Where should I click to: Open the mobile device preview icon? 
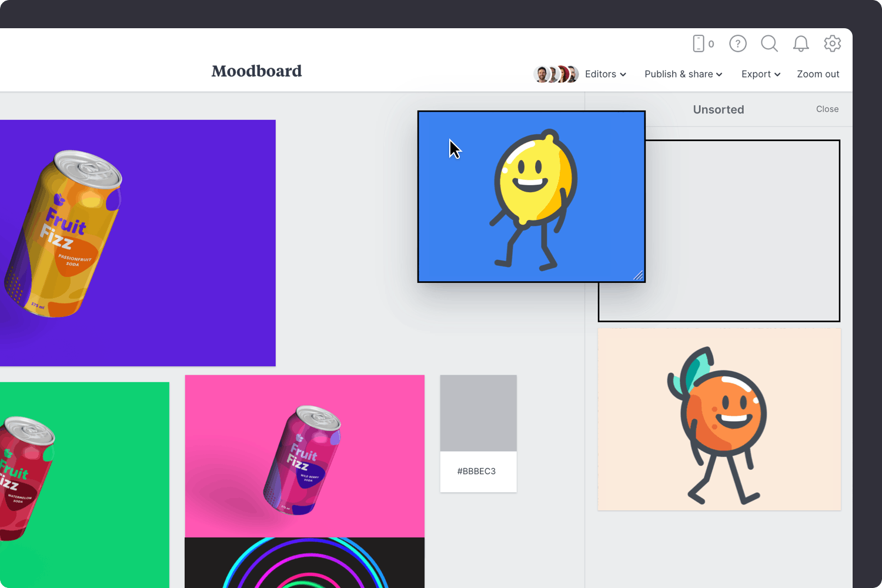click(x=700, y=44)
